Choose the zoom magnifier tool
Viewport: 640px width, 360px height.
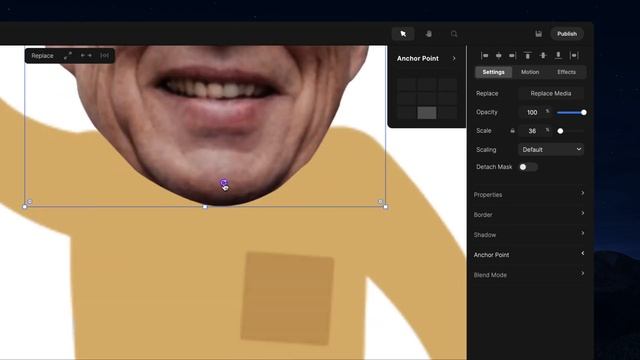(454, 34)
